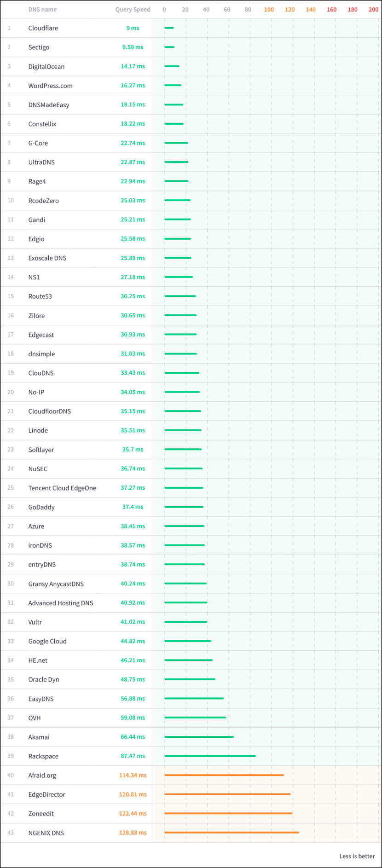Click the Afraid.org orange bar
This screenshot has width=382, height=868.
point(224,775)
